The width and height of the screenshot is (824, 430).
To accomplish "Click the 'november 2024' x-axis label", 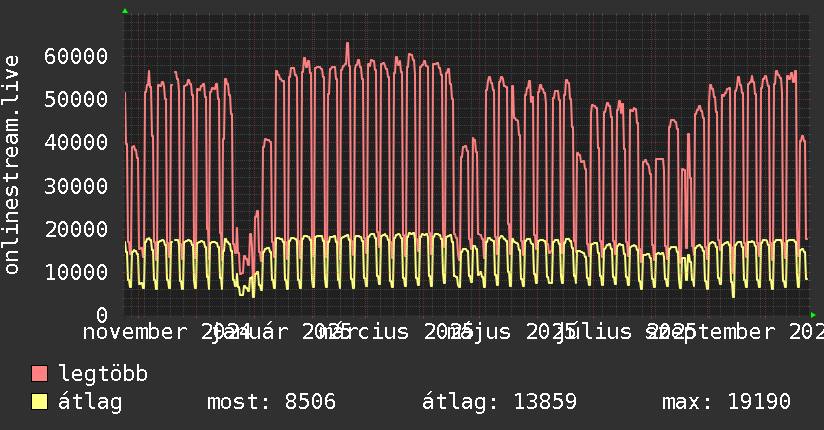I will click(167, 332).
